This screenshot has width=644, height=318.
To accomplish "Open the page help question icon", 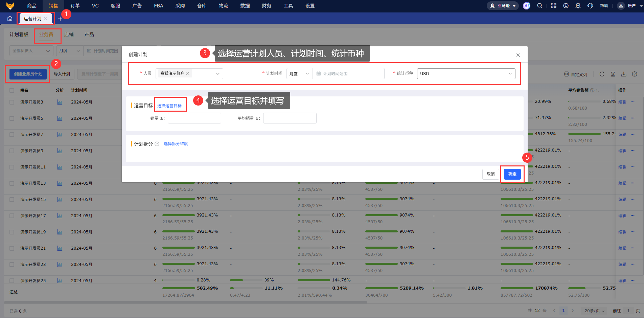I will click(x=635, y=74).
